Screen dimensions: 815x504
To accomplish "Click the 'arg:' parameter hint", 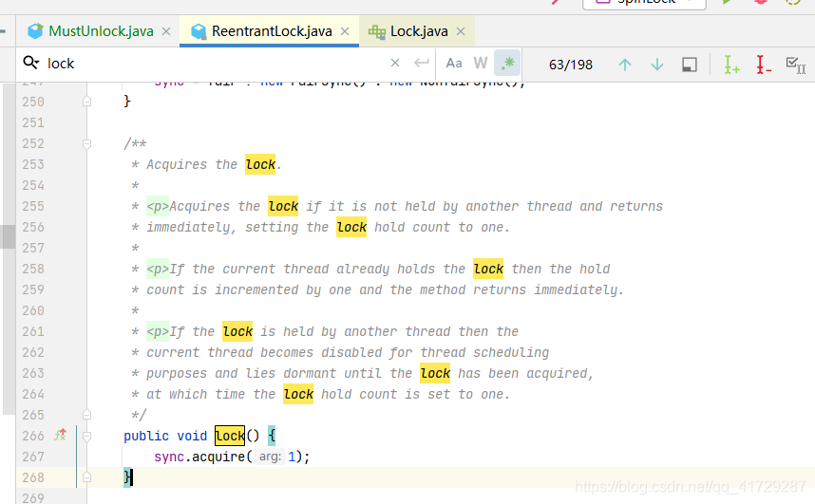I will click(270, 457).
